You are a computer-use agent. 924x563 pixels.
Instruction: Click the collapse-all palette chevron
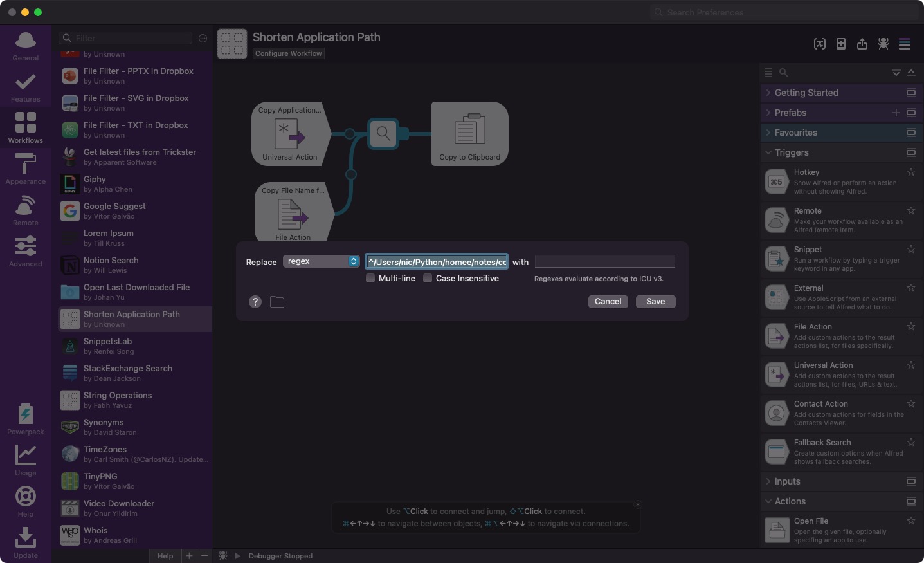point(911,73)
